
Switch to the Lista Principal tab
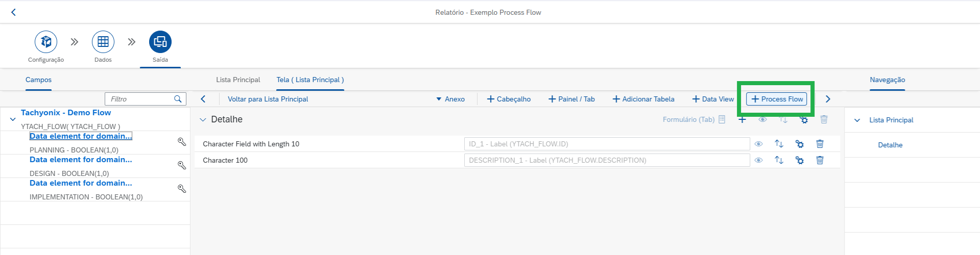coord(238,80)
